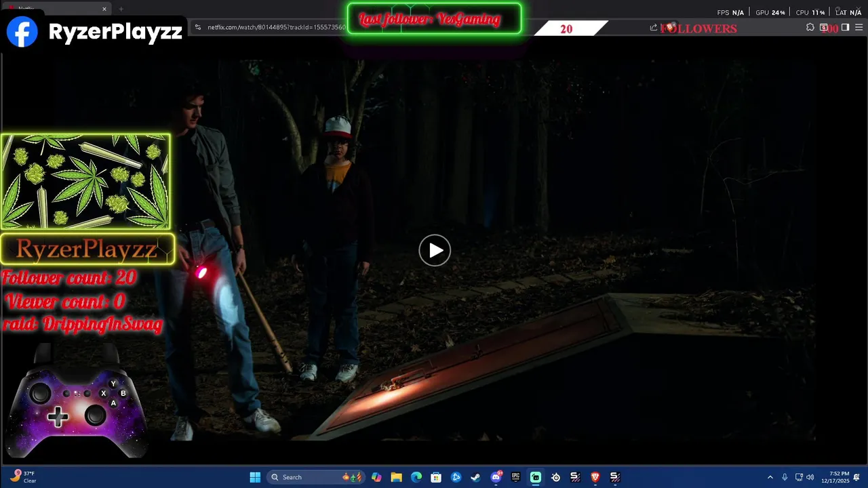
Task: Open the browser hamburger menu
Action: coord(859,28)
